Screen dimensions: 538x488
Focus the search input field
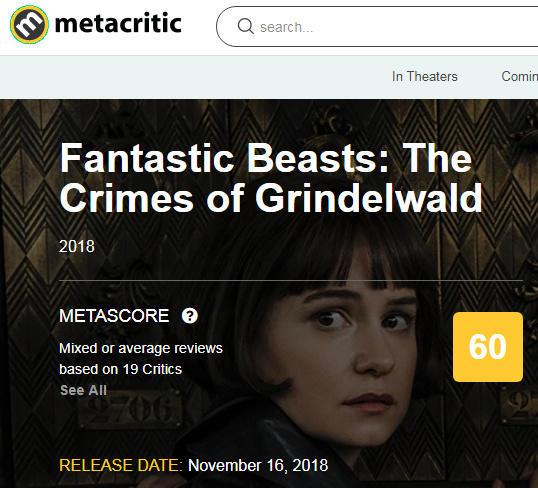(377, 26)
